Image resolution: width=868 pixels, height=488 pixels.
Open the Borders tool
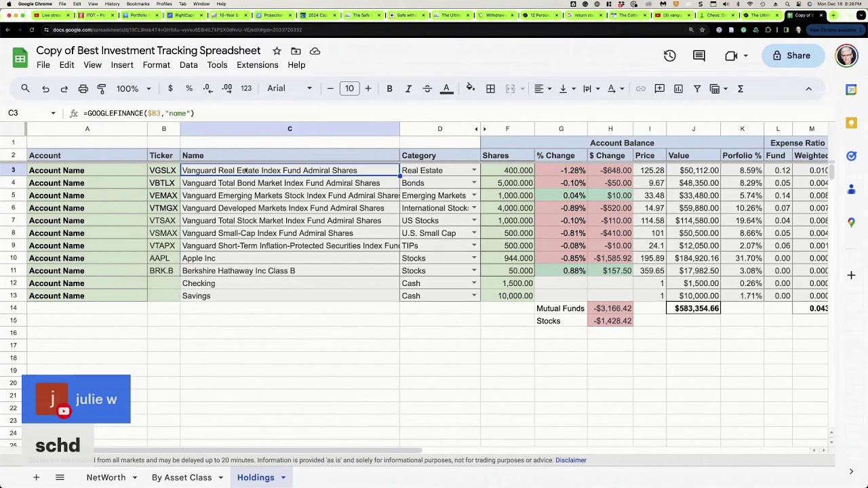pyautogui.click(x=490, y=89)
